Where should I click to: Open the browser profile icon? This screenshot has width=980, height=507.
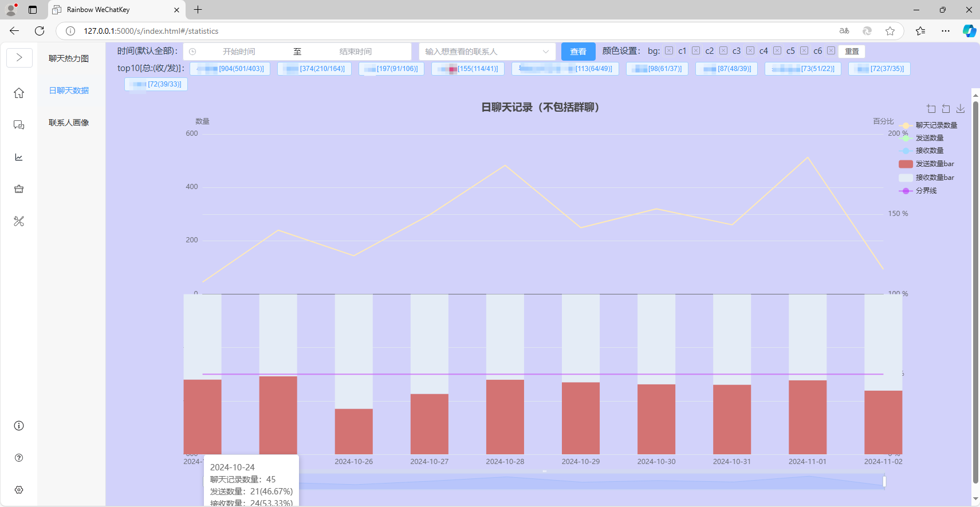11,10
